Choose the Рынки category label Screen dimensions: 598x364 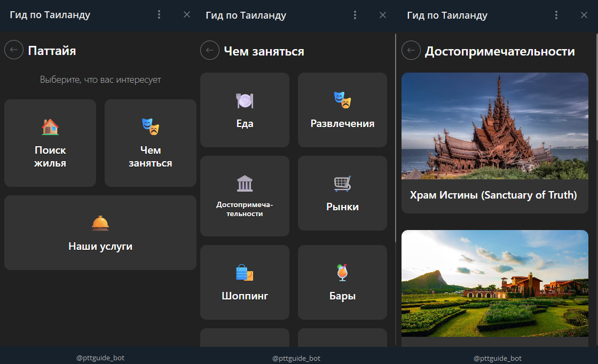pos(342,207)
